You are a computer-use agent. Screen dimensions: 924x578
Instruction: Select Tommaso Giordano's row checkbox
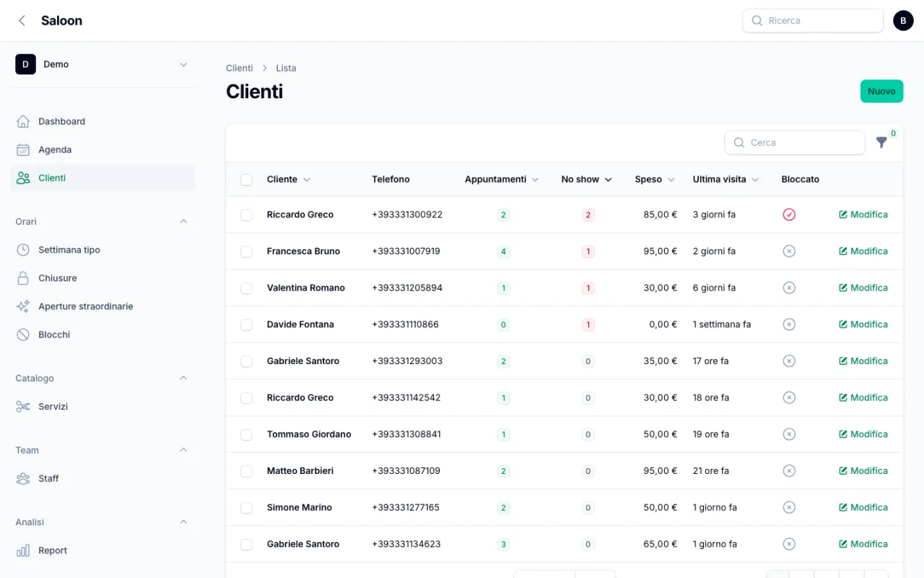pos(246,434)
